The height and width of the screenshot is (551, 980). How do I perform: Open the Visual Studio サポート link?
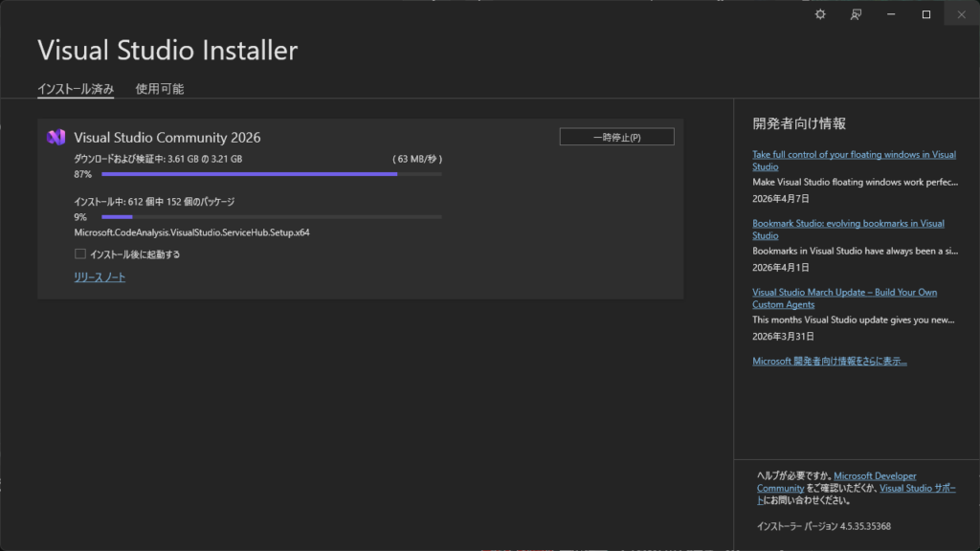[x=917, y=488]
